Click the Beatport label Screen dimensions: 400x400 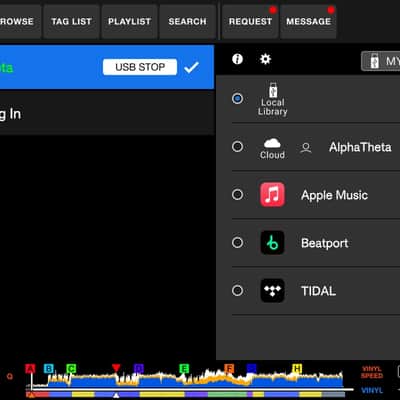[x=325, y=243]
